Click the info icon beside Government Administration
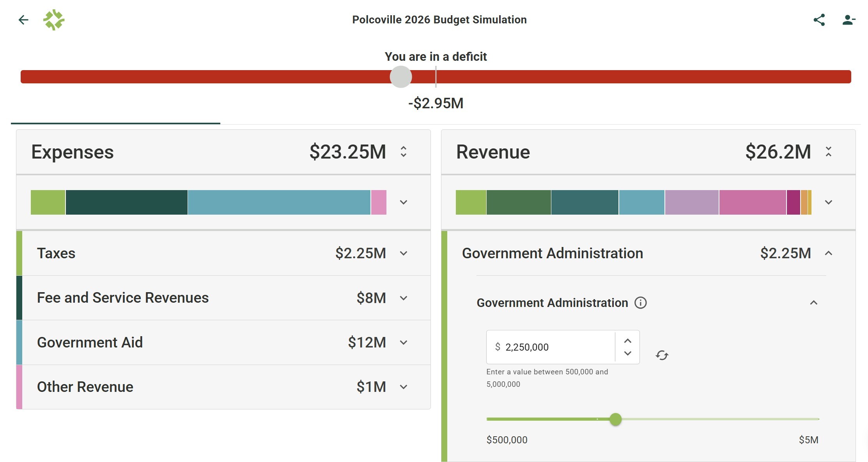 pos(640,303)
